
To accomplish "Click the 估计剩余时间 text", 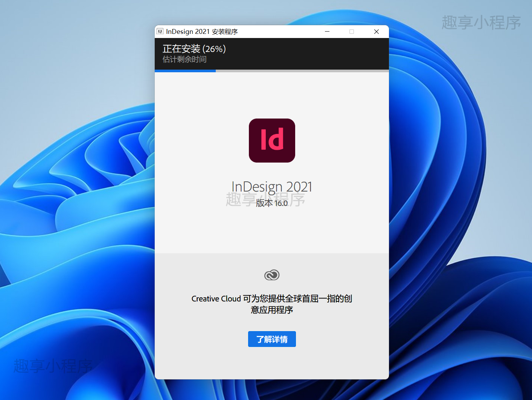I will [184, 59].
